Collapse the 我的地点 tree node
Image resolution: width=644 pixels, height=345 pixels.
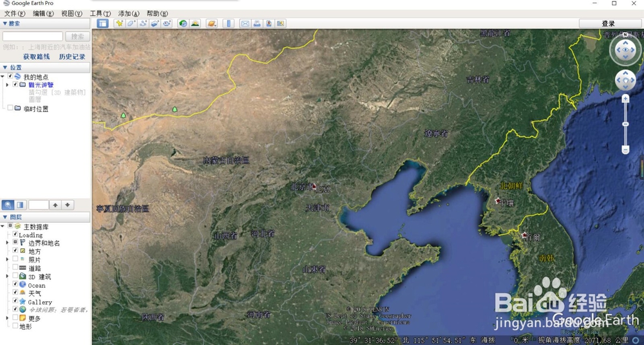click(x=3, y=77)
